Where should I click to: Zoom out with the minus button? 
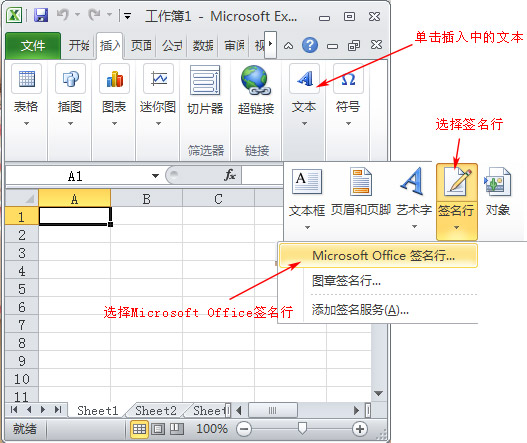tap(244, 429)
